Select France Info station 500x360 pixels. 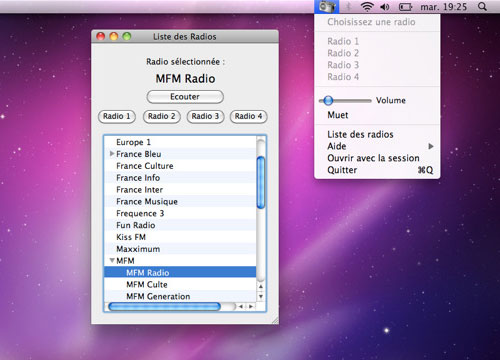click(x=180, y=178)
